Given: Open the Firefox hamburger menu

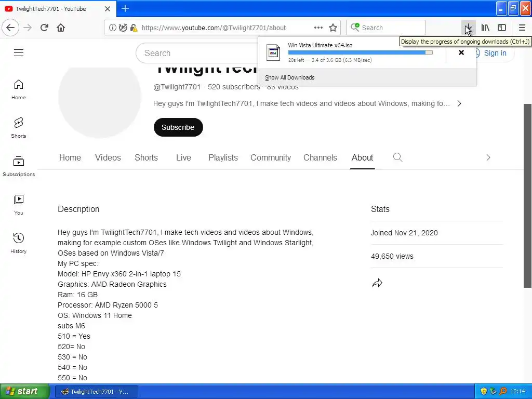Looking at the screenshot, I should tap(522, 28).
